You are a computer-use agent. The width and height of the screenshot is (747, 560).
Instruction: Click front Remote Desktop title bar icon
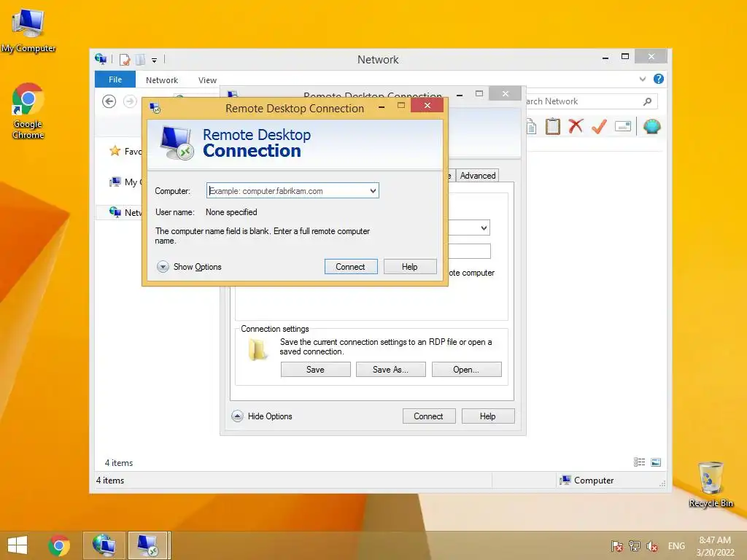pos(155,108)
